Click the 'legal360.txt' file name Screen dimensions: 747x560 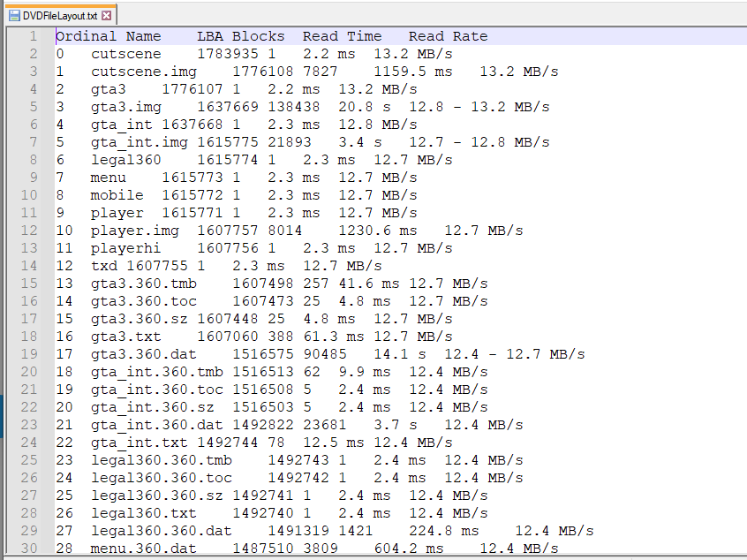(144, 512)
